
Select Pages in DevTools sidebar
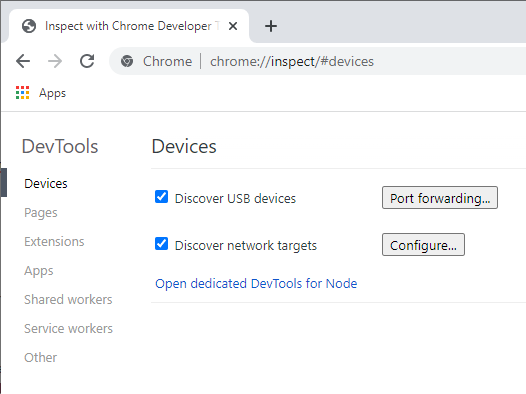tap(41, 213)
